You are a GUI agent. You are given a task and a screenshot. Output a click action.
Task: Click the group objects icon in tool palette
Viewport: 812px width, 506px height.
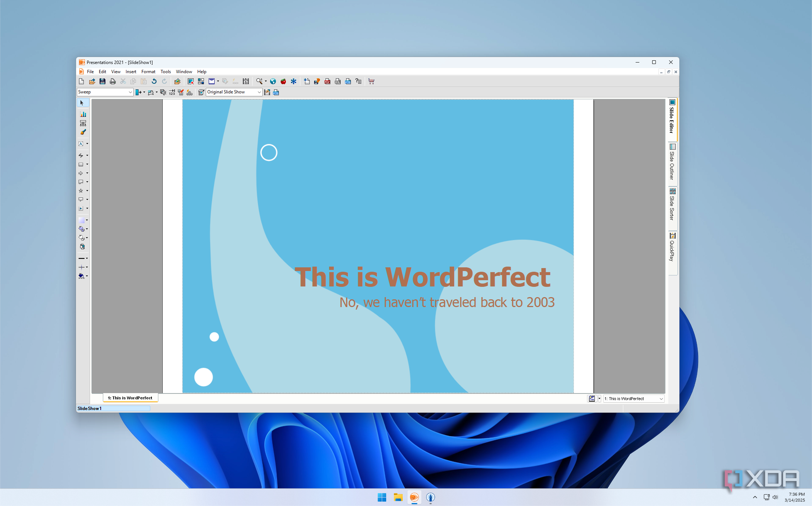[x=82, y=247]
